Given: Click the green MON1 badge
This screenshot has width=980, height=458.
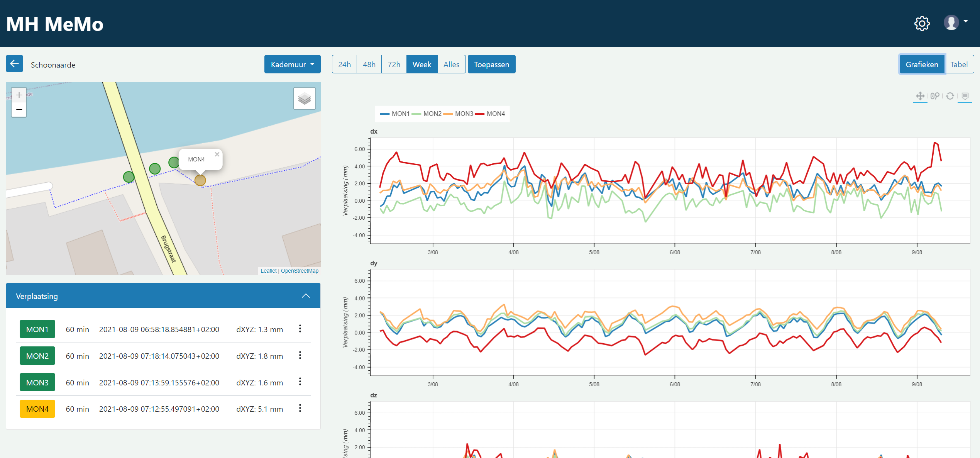Looking at the screenshot, I should [x=37, y=329].
